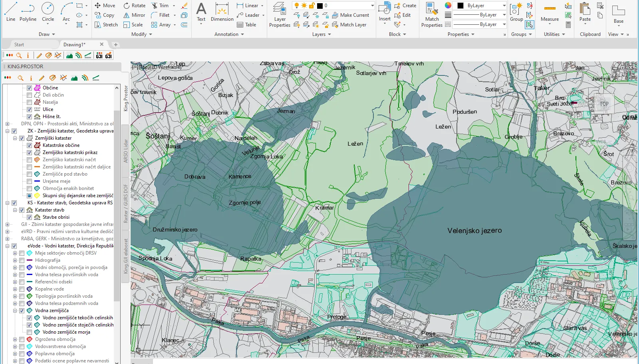Collapse the Vodna zemljišča node
The image size is (639, 364).
(x=15, y=311)
